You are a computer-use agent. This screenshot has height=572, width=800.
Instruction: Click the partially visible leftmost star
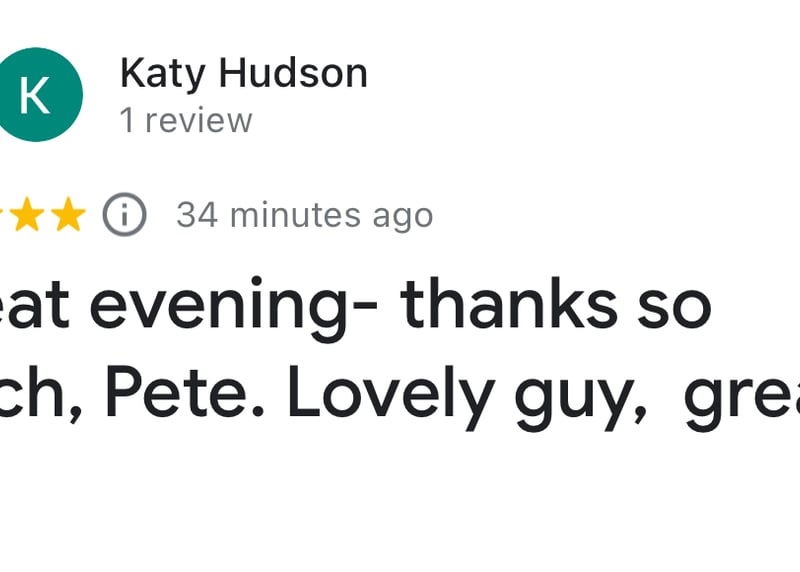click(x=3, y=215)
